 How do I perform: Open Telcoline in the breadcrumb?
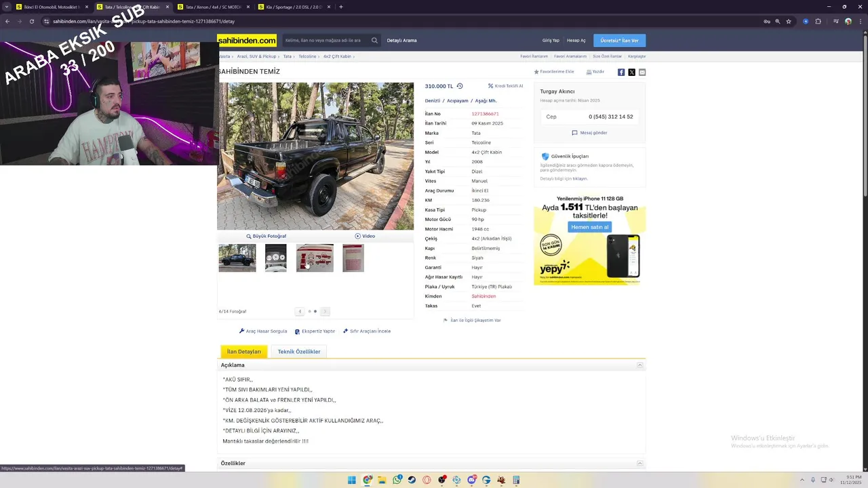point(307,56)
